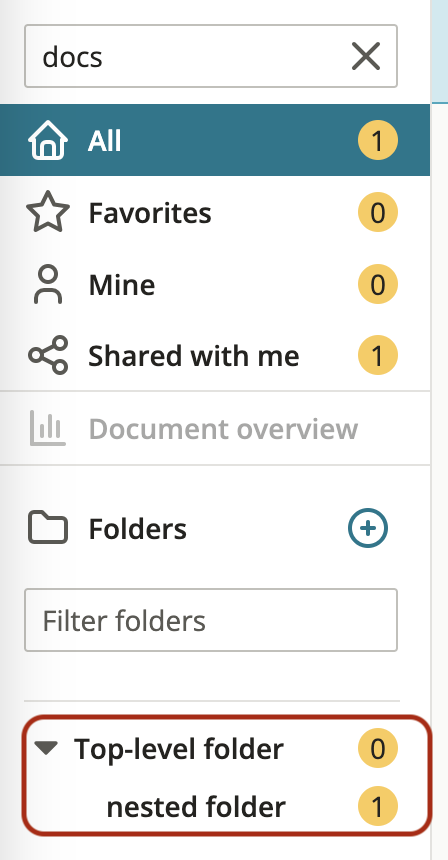Add a new folder with plus icon
The height and width of the screenshot is (860, 448).
(x=368, y=528)
